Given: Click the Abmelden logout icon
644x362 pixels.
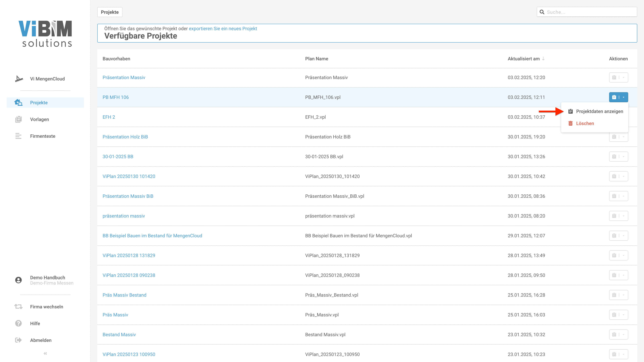Looking at the screenshot, I should click(x=18, y=340).
